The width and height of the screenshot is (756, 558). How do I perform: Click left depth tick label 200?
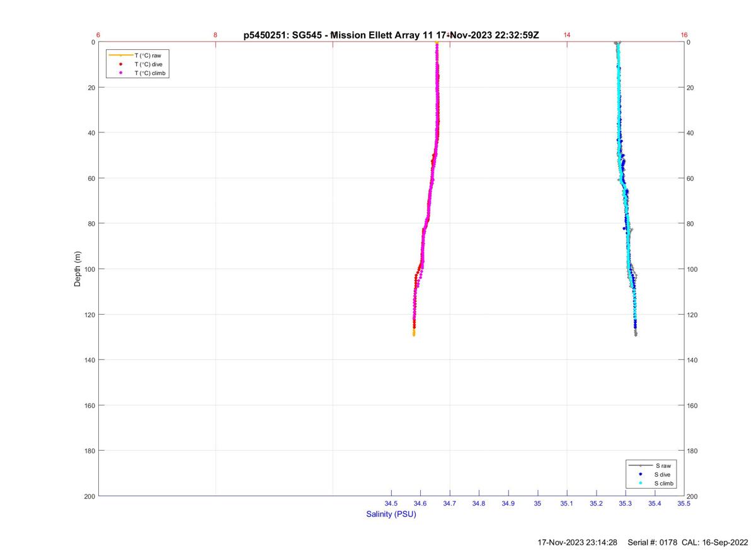[89, 496]
